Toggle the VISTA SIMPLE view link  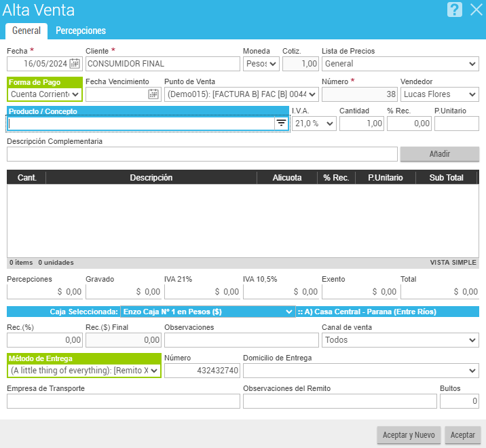coord(453,263)
